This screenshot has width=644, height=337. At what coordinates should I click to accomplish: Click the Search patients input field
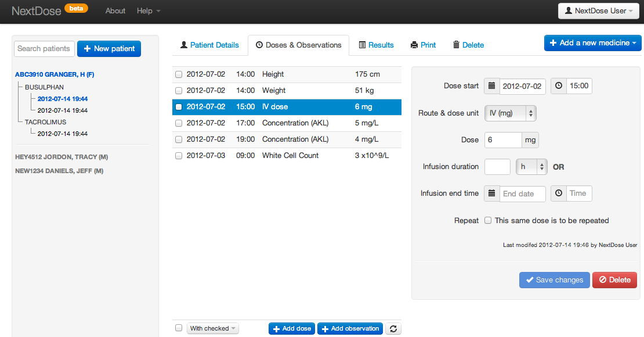pos(44,49)
